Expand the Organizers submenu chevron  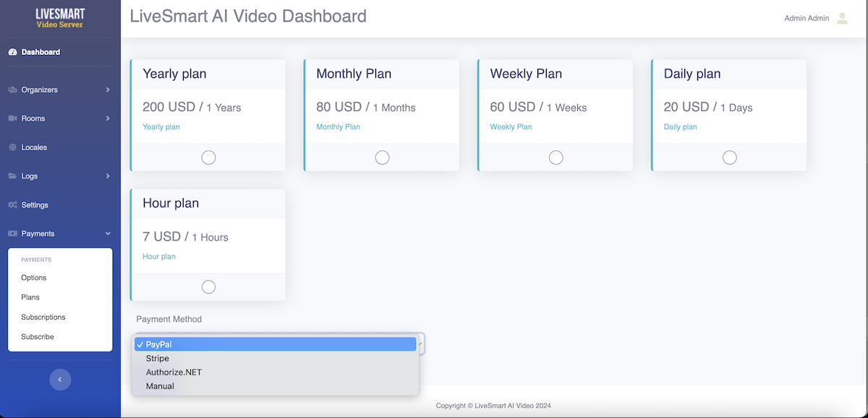108,90
